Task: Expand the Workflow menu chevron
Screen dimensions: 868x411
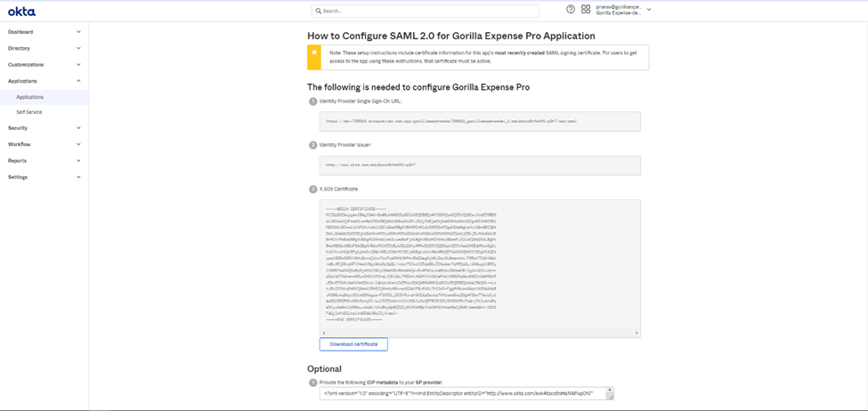Action: 78,144
